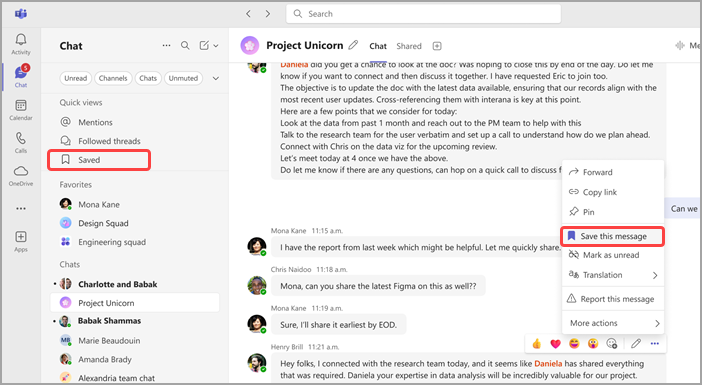React with laughing face emoji

(574, 344)
